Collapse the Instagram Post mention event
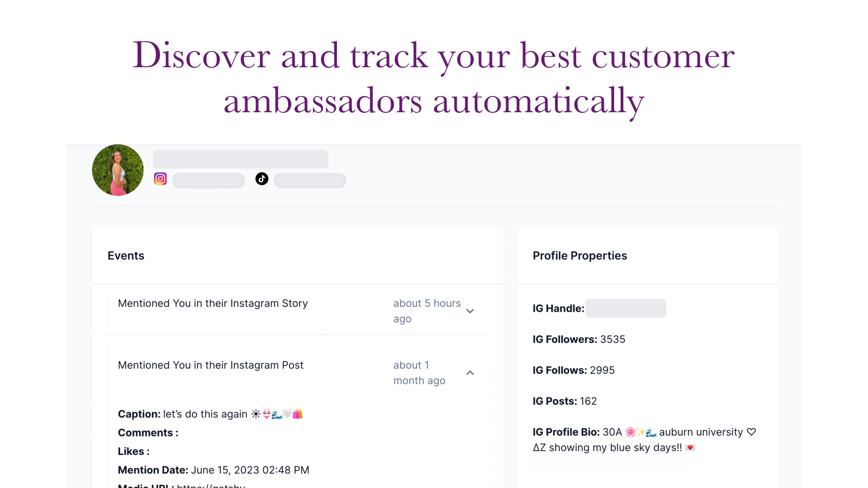The width and height of the screenshot is (868, 488). pyautogui.click(x=470, y=373)
